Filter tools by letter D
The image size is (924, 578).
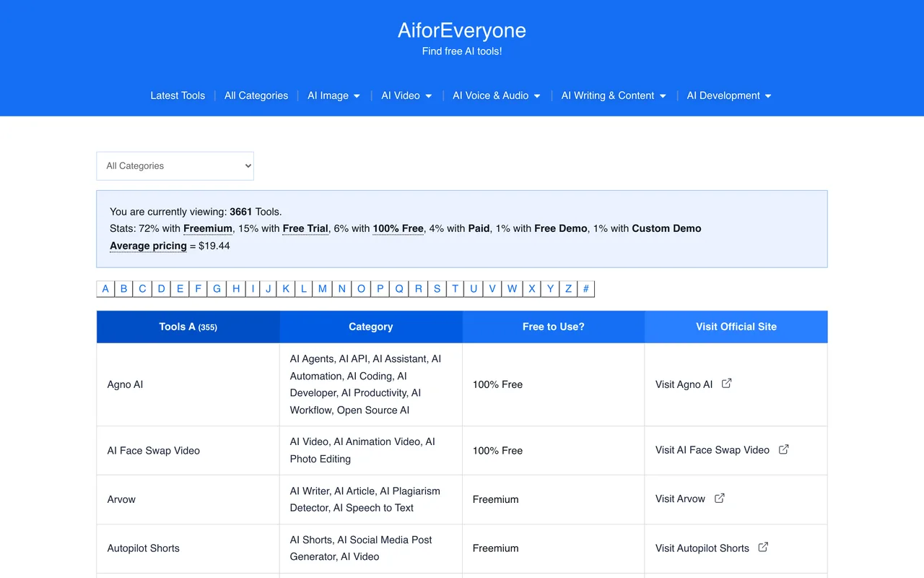(161, 289)
